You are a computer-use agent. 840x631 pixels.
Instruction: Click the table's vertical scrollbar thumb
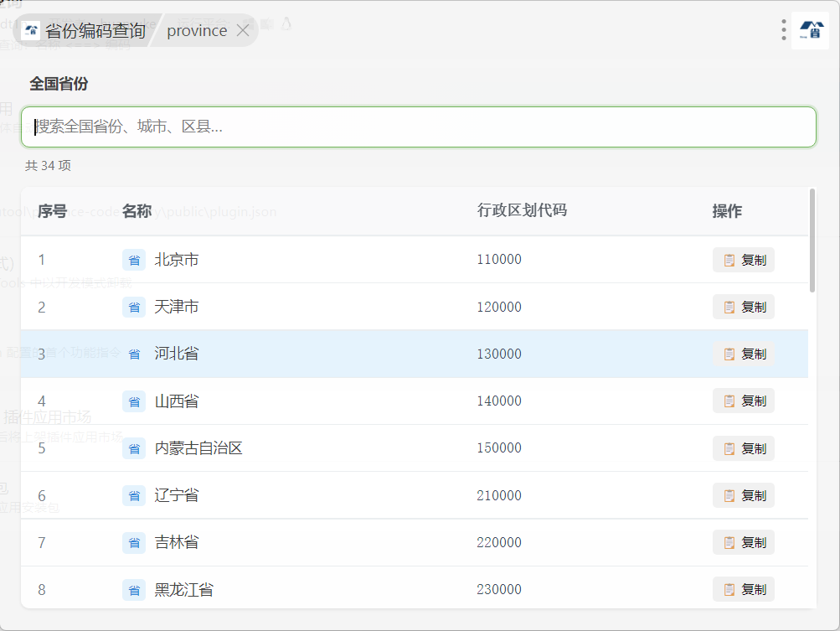[x=812, y=241]
